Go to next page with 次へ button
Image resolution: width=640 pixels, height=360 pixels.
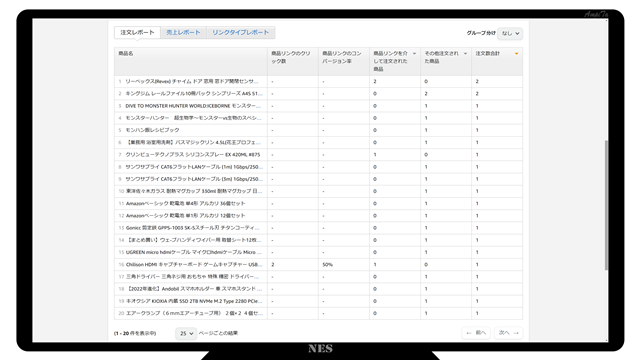point(509,333)
